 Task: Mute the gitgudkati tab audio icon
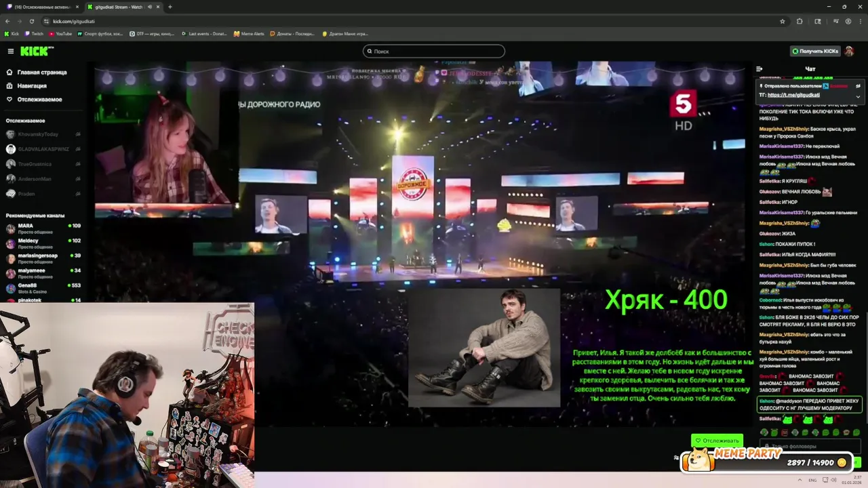pos(149,7)
